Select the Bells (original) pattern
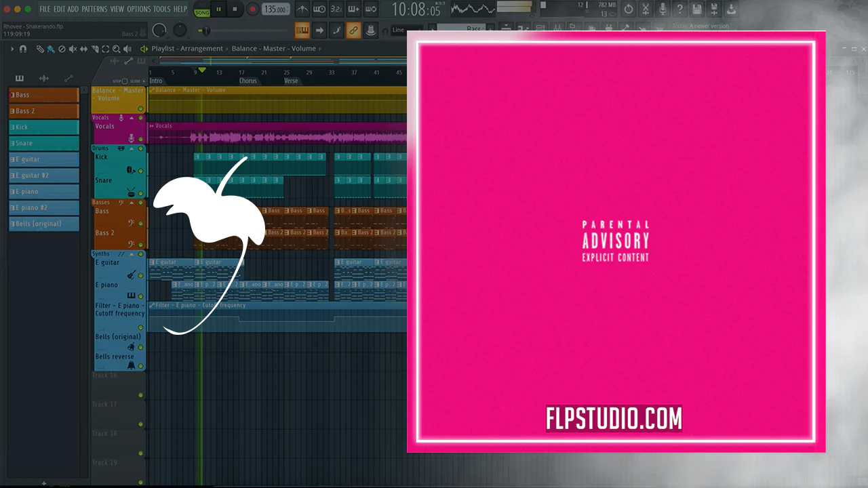868x488 pixels. pos(44,224)
